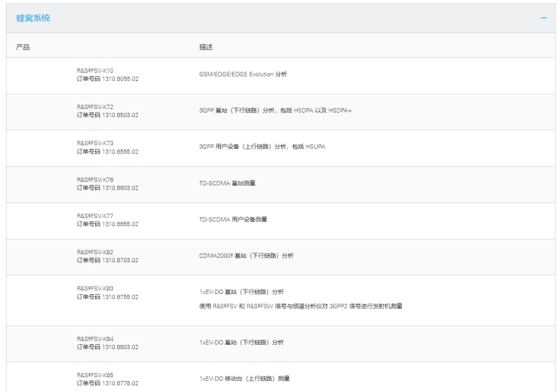Click the R&S FSV-K85 product name

click(x=95, y=374)
